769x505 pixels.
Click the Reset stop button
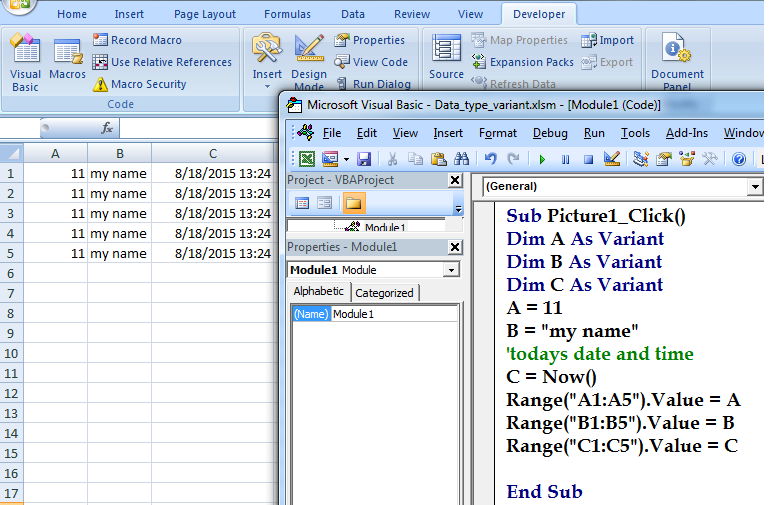point(589,159)
